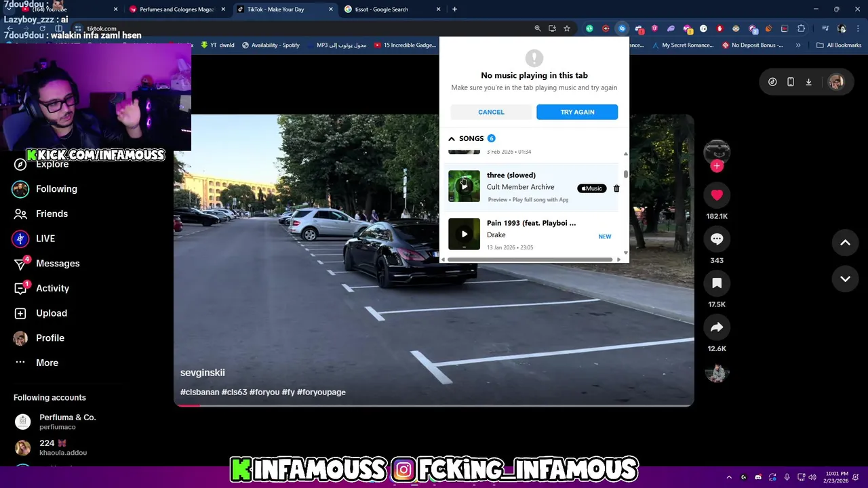Switch to Perfumes and Colognes Magazine tab
The image size is (868, 488).
(176, 9)
